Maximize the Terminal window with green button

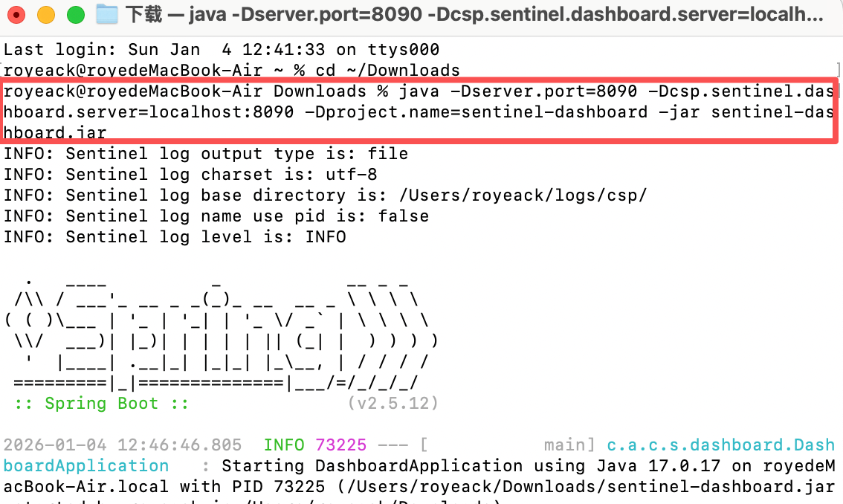pyautogui.click(x=76, y=15)
